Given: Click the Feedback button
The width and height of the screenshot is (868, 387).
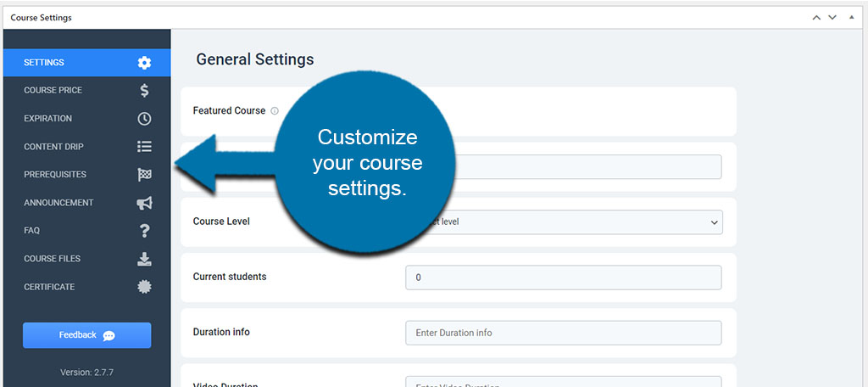Looking at the screenshot, I should [87, 335].
